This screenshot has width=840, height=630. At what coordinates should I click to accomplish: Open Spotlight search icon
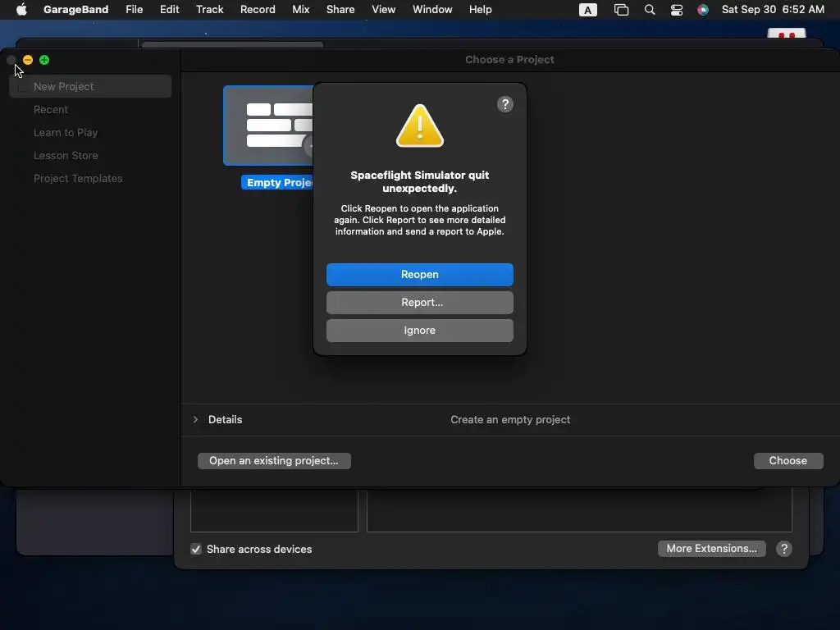point(650,10)
